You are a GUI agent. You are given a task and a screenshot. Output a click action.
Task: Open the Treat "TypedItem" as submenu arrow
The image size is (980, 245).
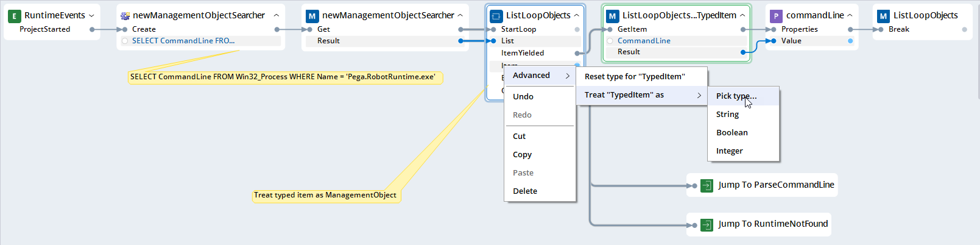point(699,95)
